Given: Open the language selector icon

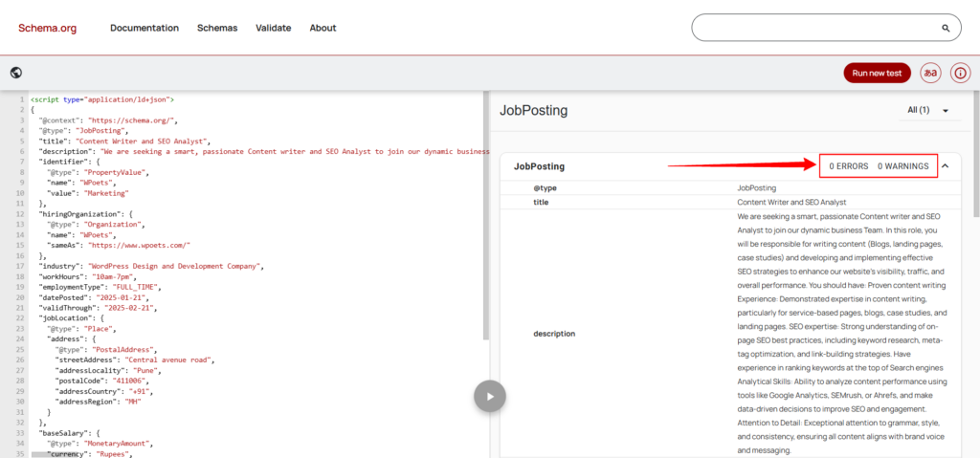Looking at the screenshot, I should point(930,73).
